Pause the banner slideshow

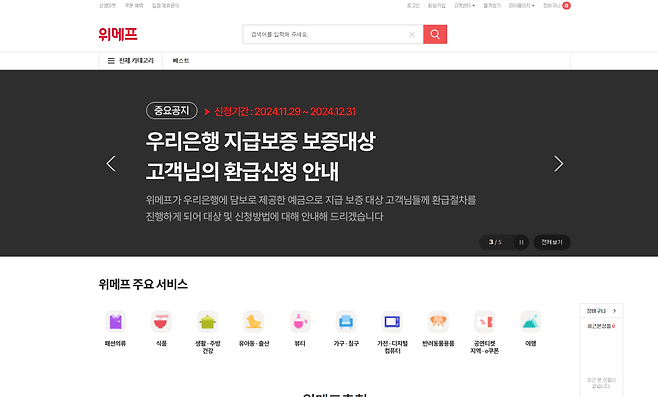pos(521,242)
